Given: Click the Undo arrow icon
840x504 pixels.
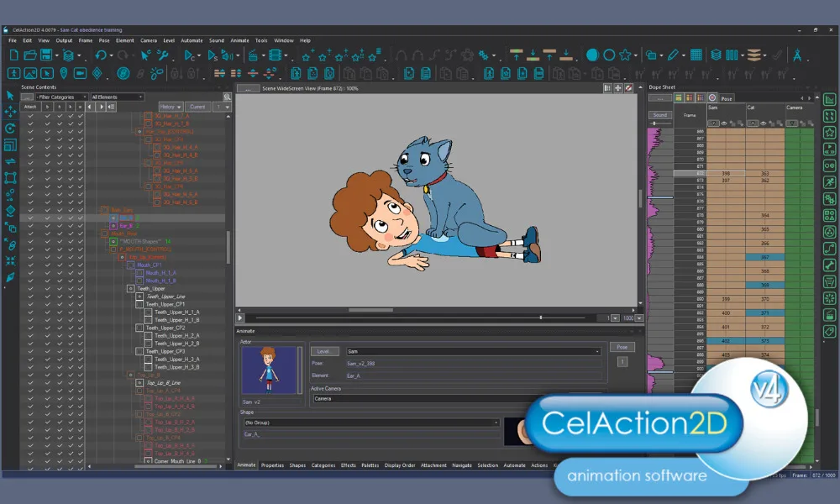Looking at the screenshot, I should [101, 55].
